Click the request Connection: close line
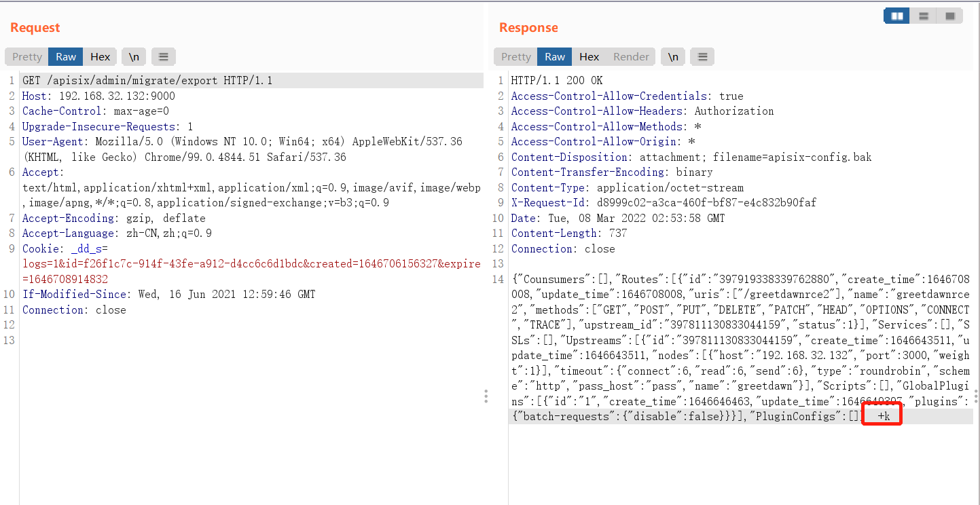The height and width of the screenshot is (505, 980). click(74, 310)
